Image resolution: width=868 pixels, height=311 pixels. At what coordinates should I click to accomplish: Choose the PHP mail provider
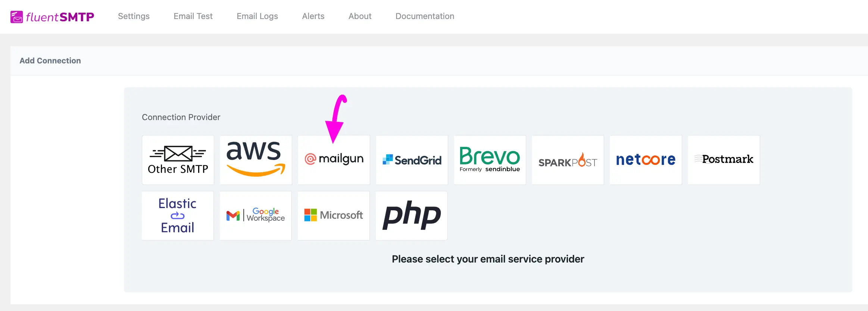(x=412, y=216)
